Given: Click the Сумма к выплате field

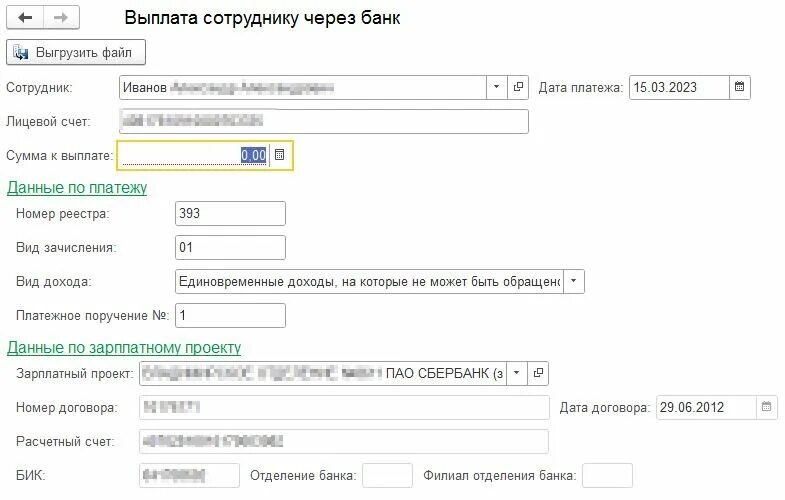Looking at the screenshot, I should (194, 155).
